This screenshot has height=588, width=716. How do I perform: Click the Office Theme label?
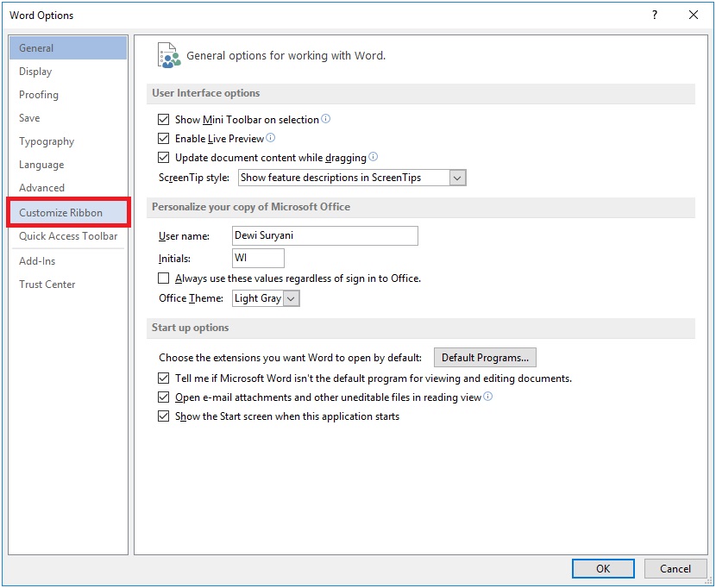point(191,298)
